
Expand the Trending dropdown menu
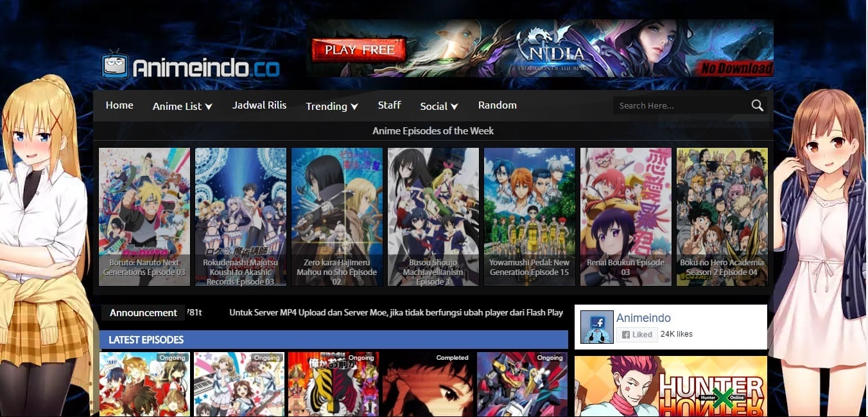[332, 107]
